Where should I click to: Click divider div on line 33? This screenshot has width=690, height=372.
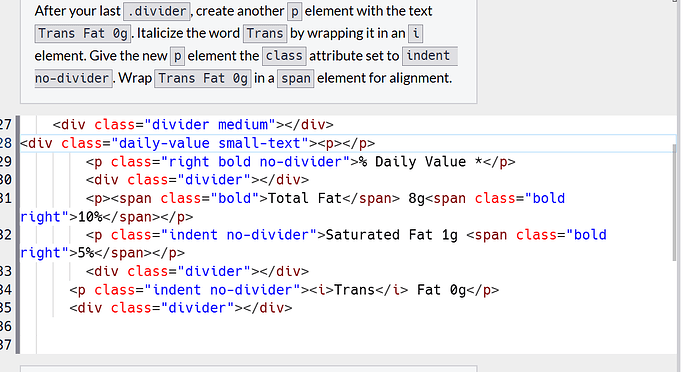tap(197, 271)
